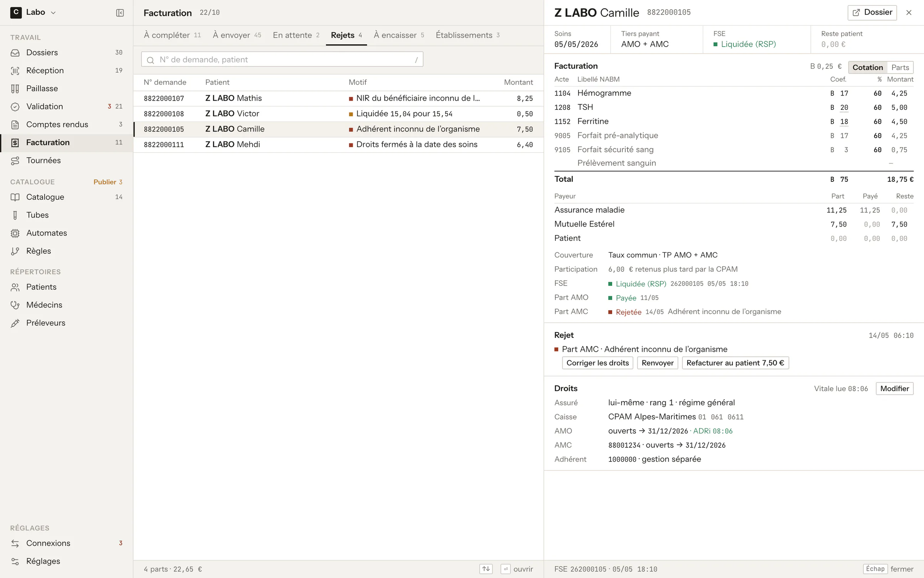Collapse the sidebar panel icon
The image size is (924, 578).
[120, 13]
